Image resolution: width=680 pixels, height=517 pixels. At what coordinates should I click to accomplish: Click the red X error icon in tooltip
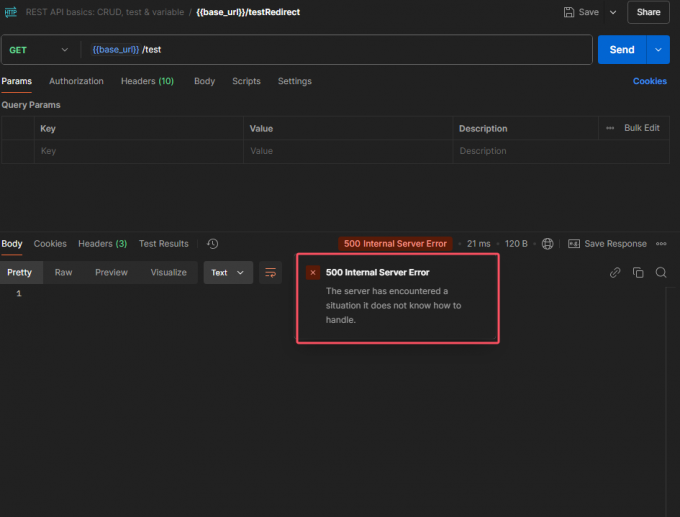tap(313, 272)
